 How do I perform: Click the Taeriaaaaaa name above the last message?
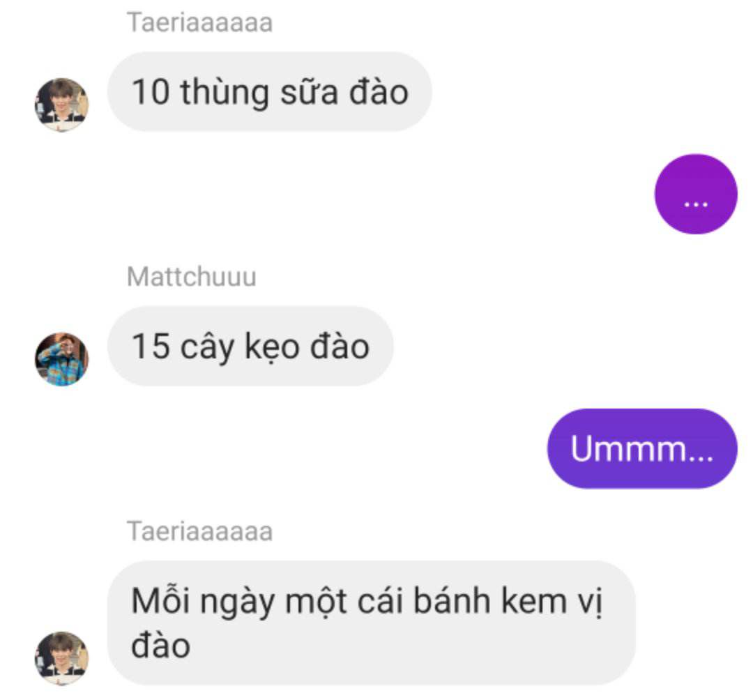click(x=200, y=531)
